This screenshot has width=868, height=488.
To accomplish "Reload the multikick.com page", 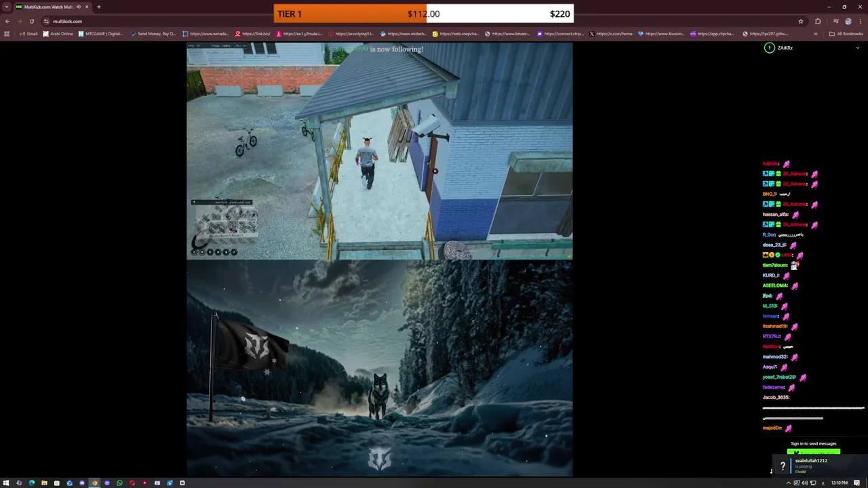I will pyautogui.click(x=31, y=21).
